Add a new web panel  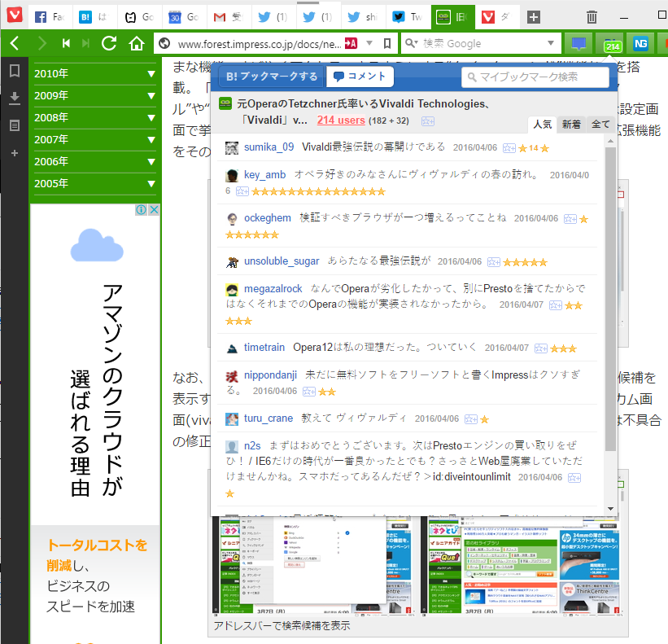15,152
